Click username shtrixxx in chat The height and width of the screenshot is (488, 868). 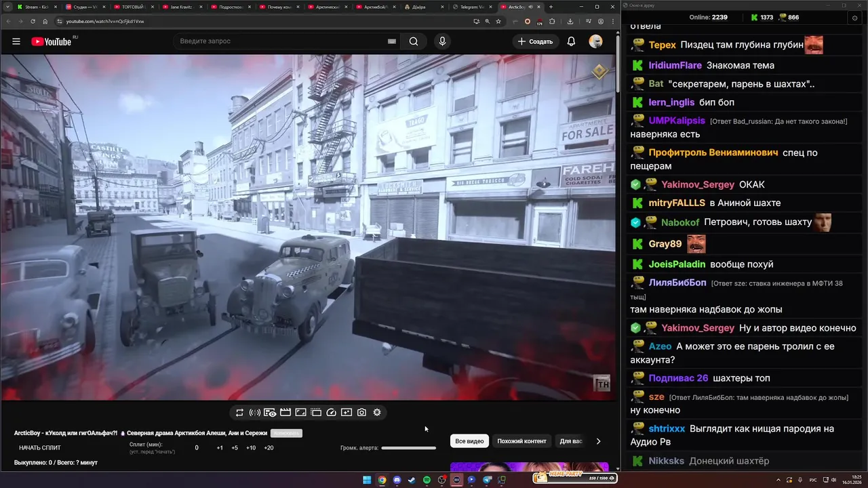[667, 429]
